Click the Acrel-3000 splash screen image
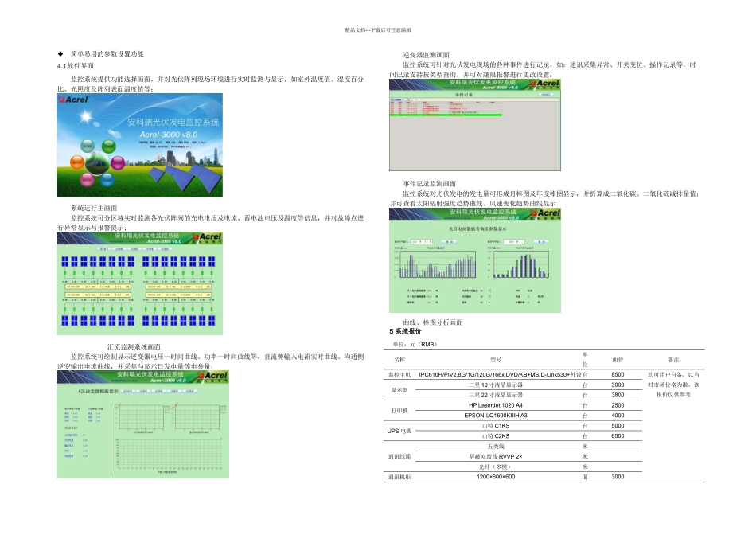Screen dimensions: 756x535 [x=139, y=145]
